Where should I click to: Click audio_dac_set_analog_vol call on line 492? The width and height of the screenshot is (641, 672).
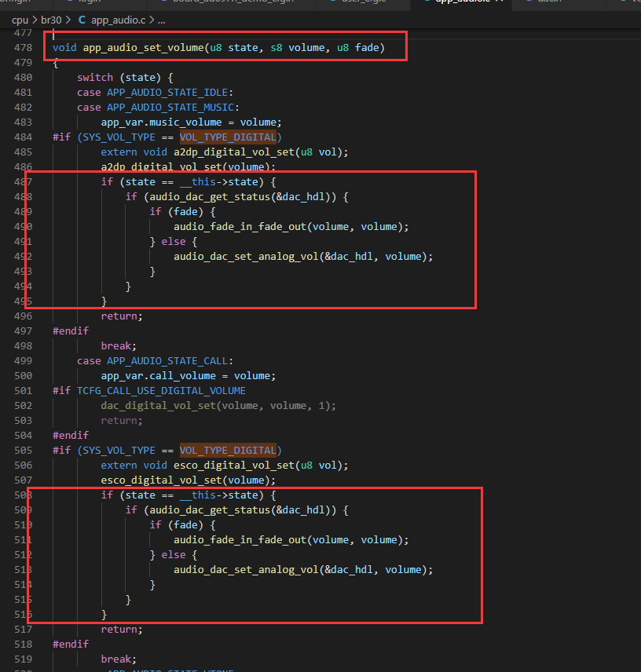pyautogui.click(x=246, y=256)
